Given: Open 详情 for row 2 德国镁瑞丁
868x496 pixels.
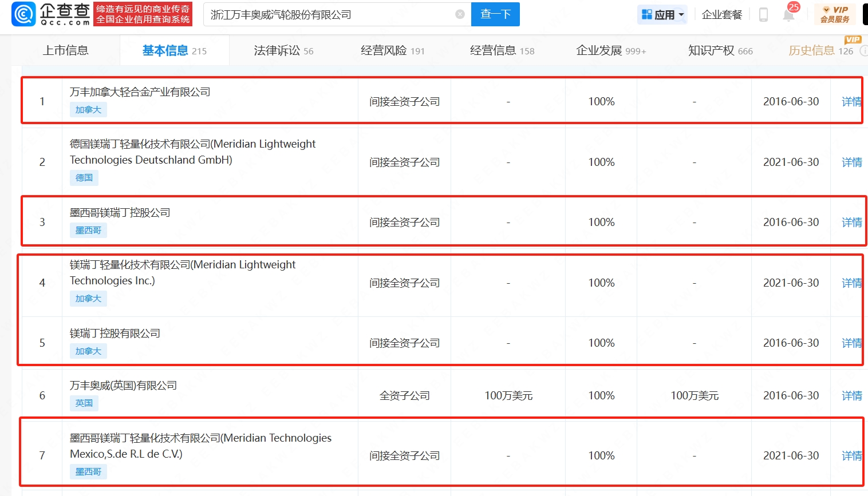Looking at the screenshot, I should click(852, 162).
